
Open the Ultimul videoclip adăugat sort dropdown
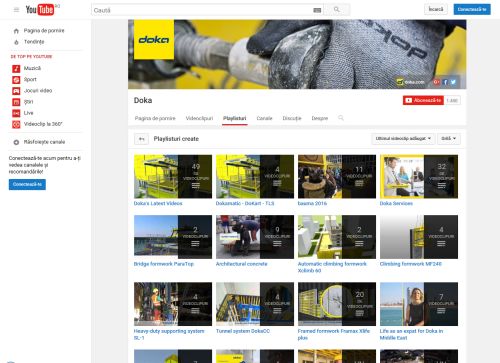pyautogui.click(x=403, y=139)
